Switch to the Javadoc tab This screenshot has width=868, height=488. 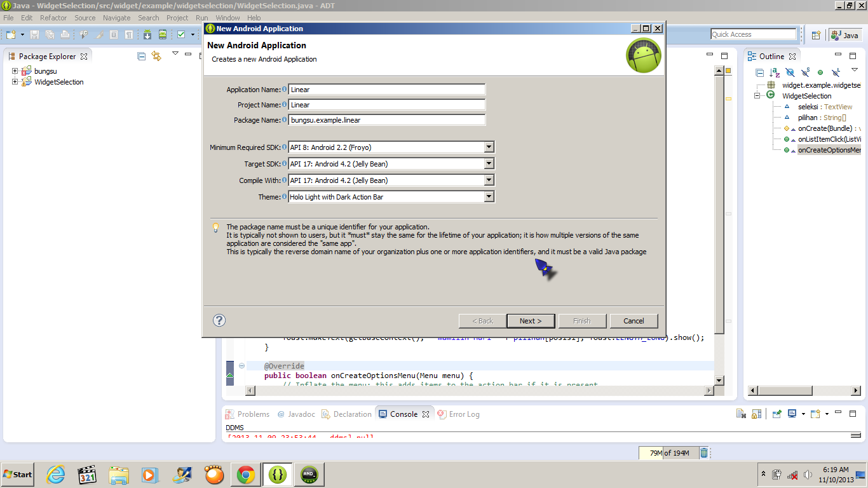pos(296,414)
